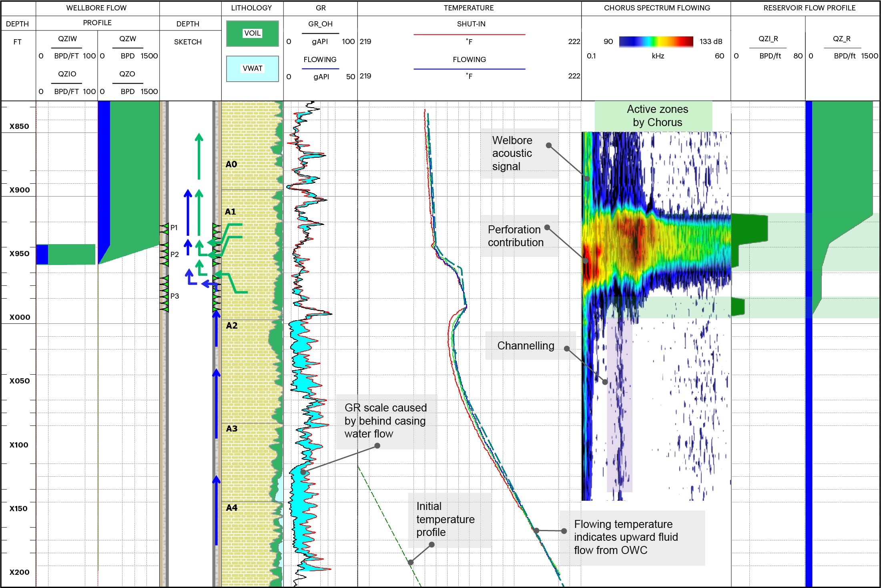Expand the QZ_R scale header
The height and width of the screenshot is (588, 881).
point(842,39)
